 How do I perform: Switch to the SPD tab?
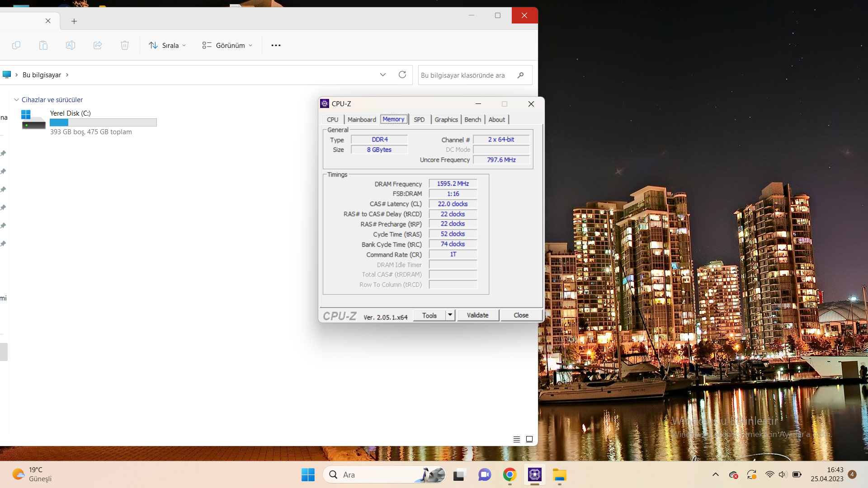pyautogui.click(x=419, y=120)
